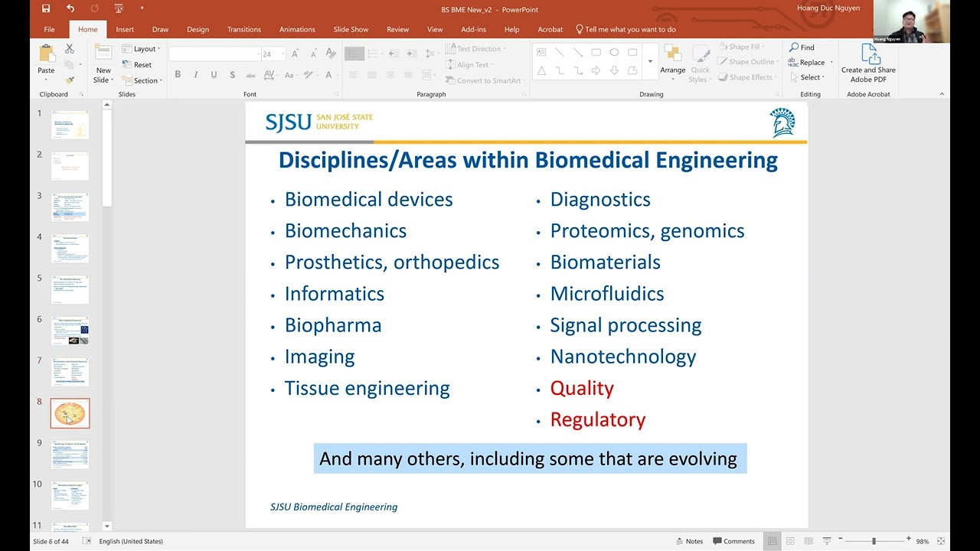Collapse the ribbon with the caret arrow
This screenshot has width=980, height=551.
[x=942, y=94]
